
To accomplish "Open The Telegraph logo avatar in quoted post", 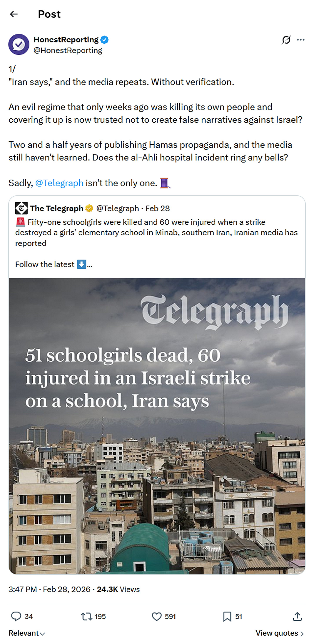I will point(21,208).
